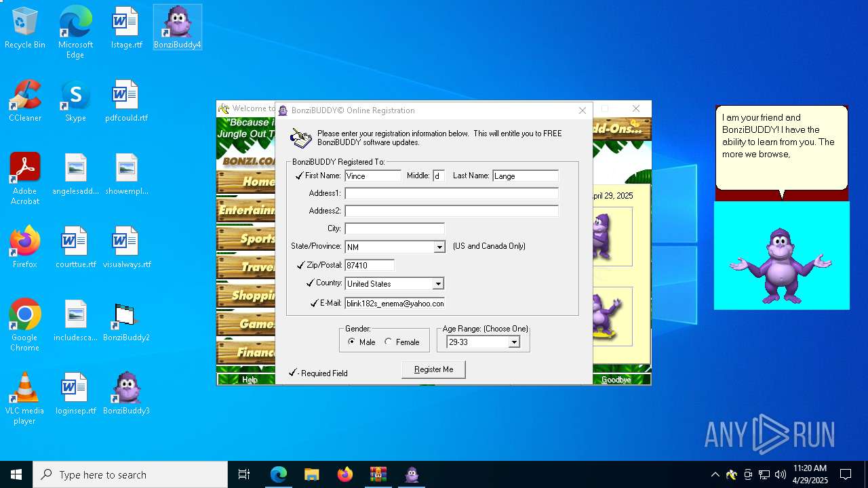868x488 pixels.
Task: Open Games in Bonzi sidebar menu
Action: click(x=245, y=324)
